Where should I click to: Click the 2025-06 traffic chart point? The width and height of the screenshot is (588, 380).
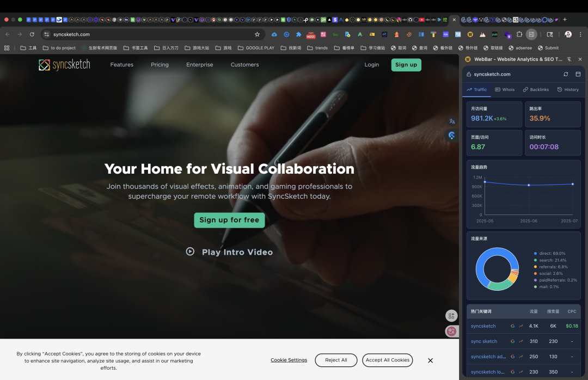coord(529,185)
